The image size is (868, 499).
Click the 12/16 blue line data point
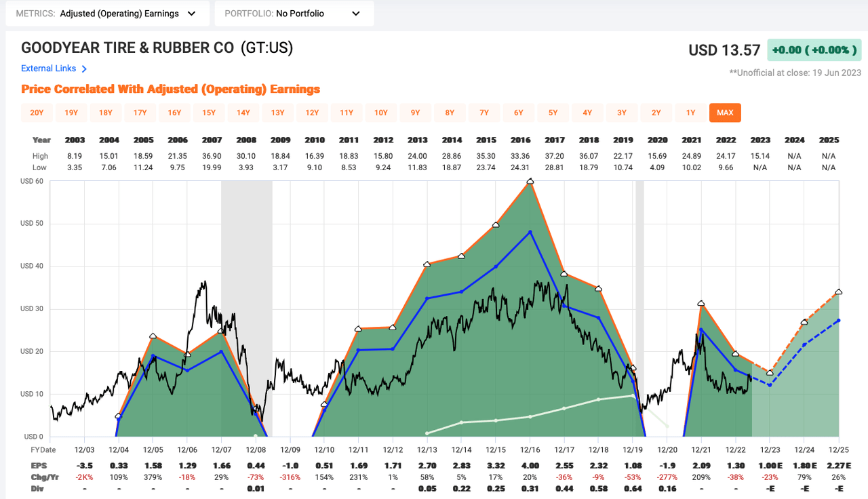530,232
